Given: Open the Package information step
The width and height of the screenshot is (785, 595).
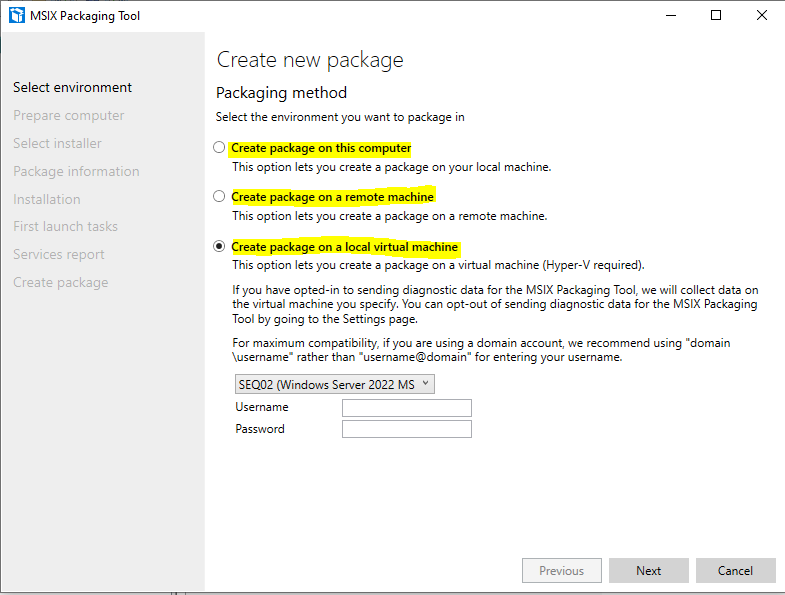Looking at the screenshot, I should (x=76, y=172).
